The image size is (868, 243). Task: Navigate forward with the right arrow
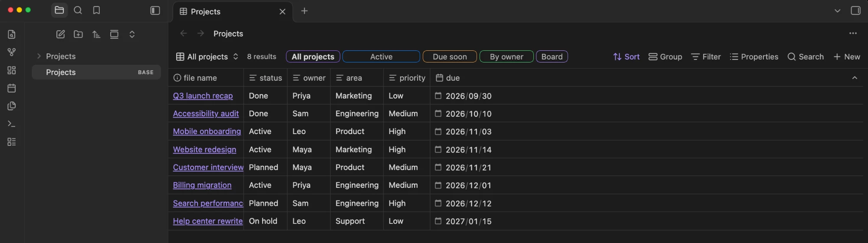point(201,33)
